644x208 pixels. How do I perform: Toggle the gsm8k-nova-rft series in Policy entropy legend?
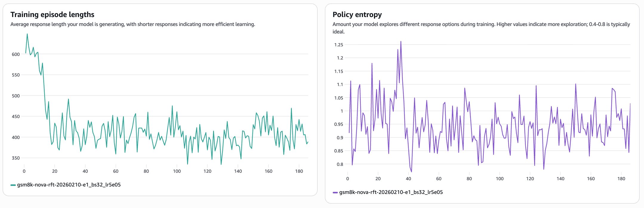(x=391, y=192)
